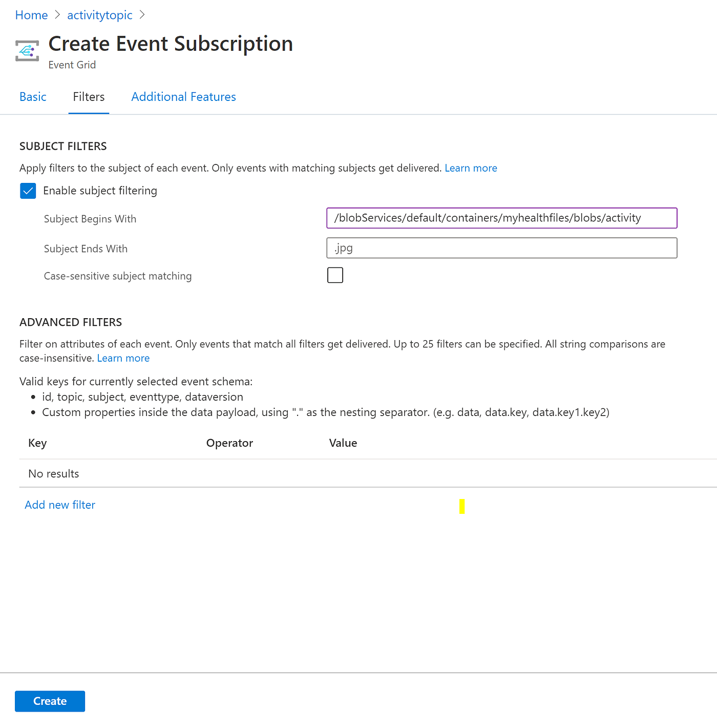Open Learn more about advanced filters
The width and height of the screenshot is (717, 728).
123,358
